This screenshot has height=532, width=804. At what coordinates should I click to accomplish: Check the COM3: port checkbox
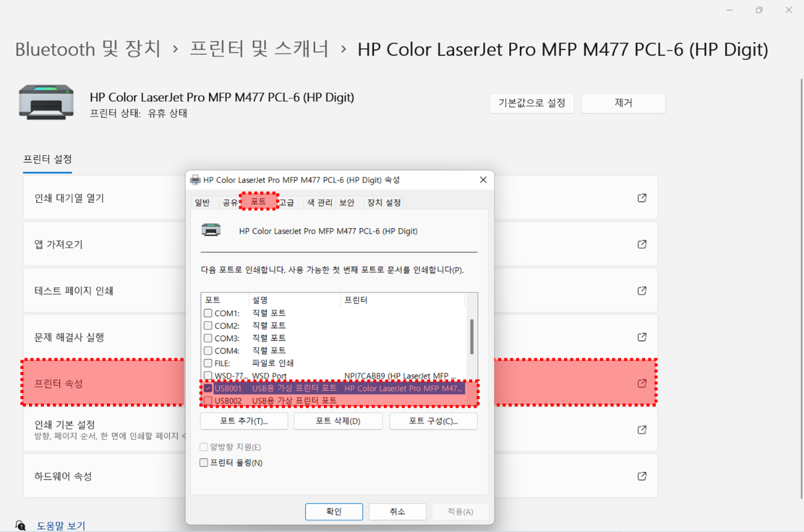pos(208,338)
